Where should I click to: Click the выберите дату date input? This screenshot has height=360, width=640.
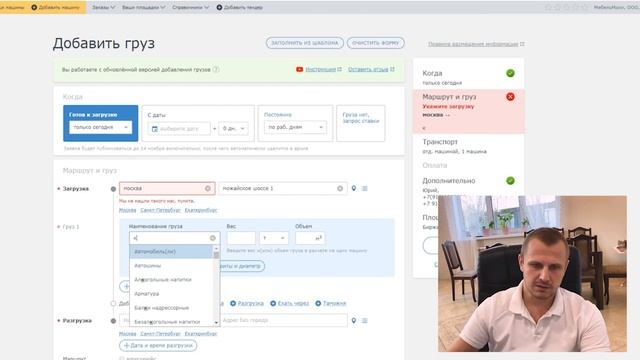click(x=179, y=129)
